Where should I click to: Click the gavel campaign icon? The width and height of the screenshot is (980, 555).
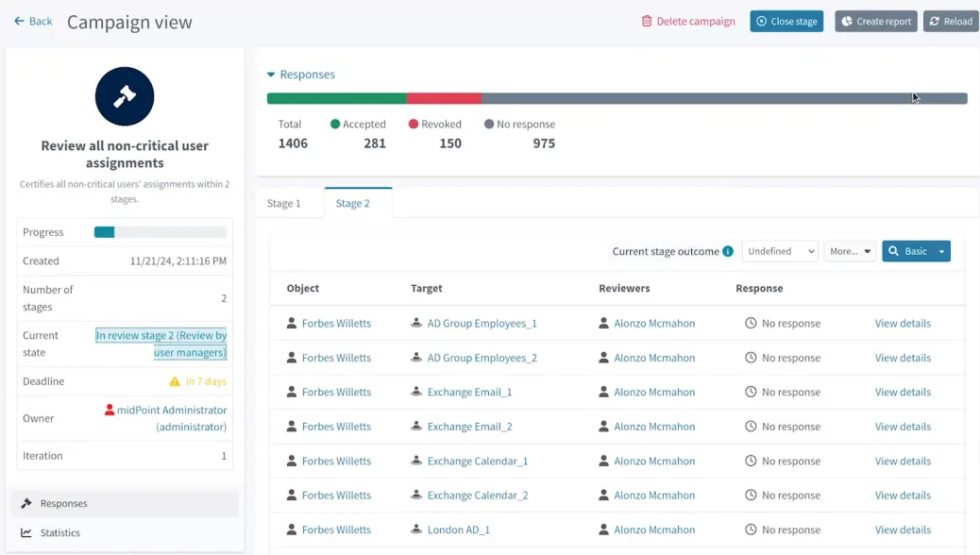pos(125,96)
